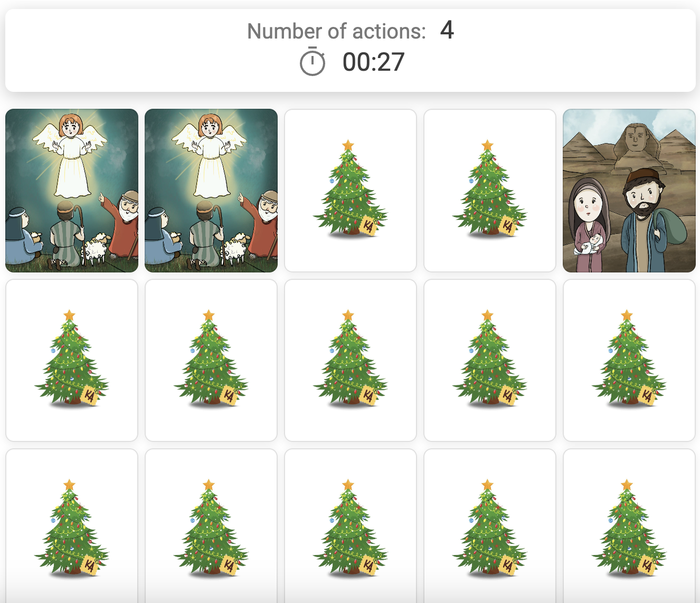Flip the last card in the middle row
This screenshot has height=603, width=700.
629,361
